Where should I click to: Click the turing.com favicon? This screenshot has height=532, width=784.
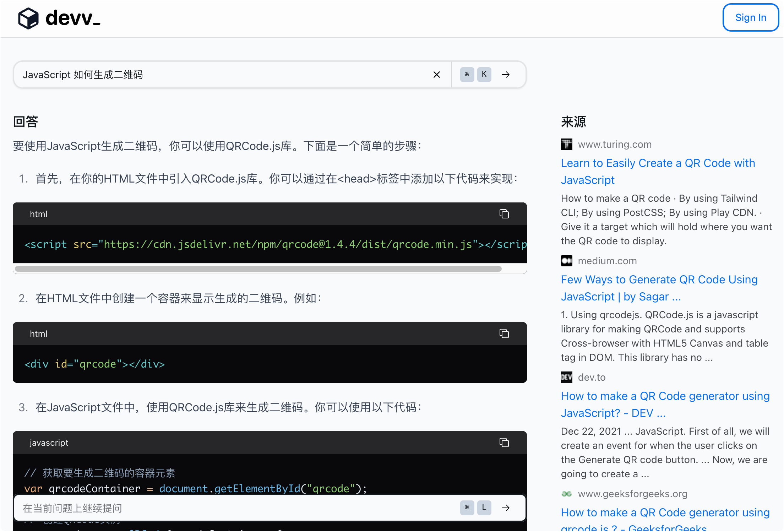pyautogui.click(x=567, y=144)
